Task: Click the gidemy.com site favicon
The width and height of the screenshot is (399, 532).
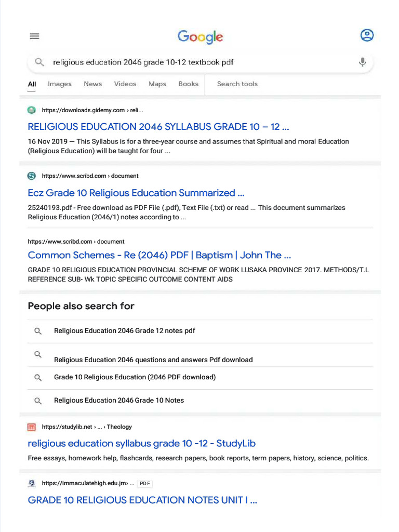Action: pos(32,110)
